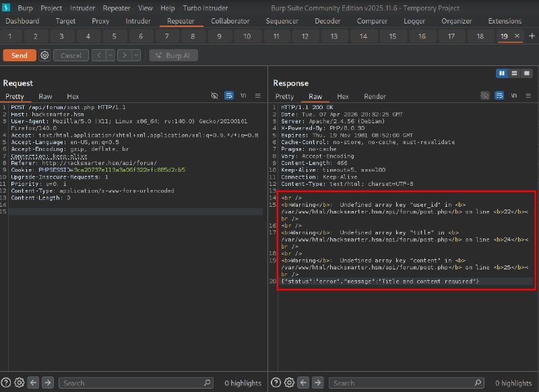Screen dimensions: 539x392
Task: Switch to the Target tab
Action: click(65, 21)
